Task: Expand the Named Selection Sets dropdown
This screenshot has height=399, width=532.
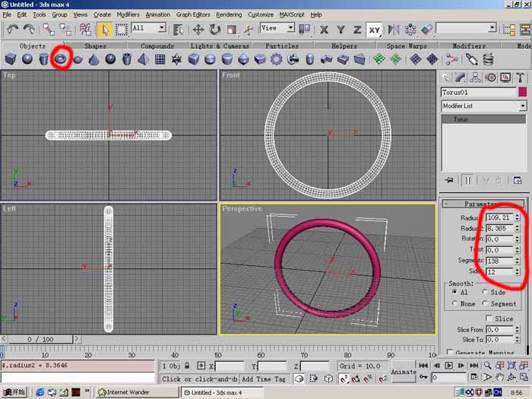Action: pyautogui.click(x=492, y=28)
